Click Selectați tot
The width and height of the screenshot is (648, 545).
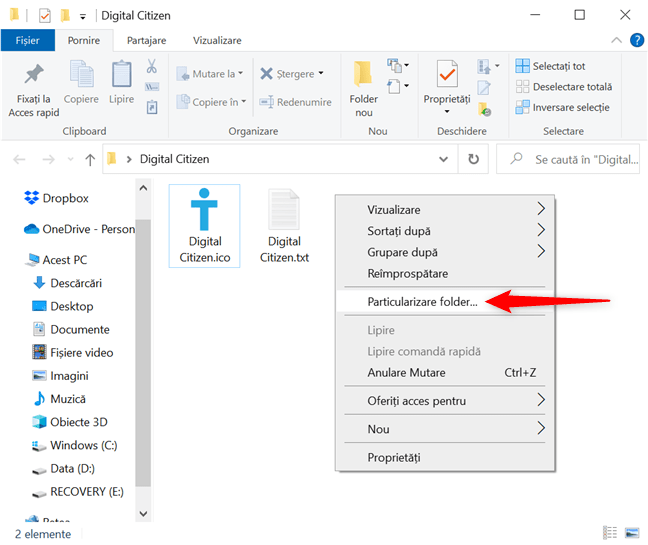tap(550, 66)
